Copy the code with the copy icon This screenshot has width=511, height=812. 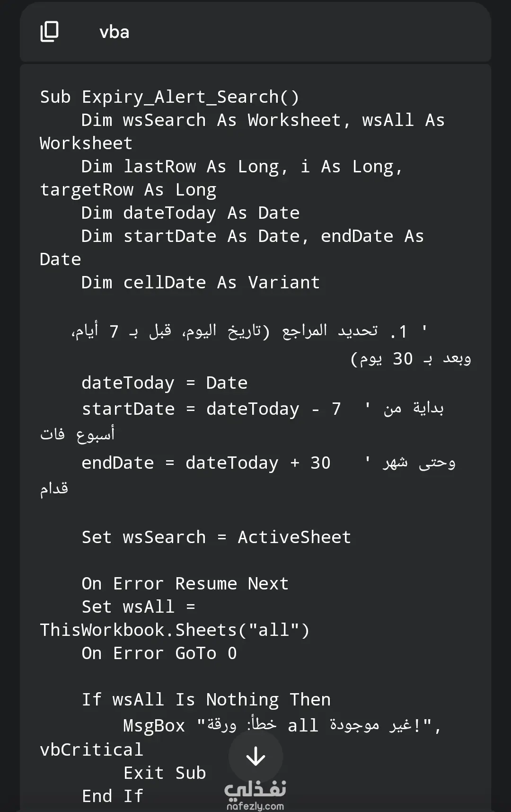tap(49, 32)
